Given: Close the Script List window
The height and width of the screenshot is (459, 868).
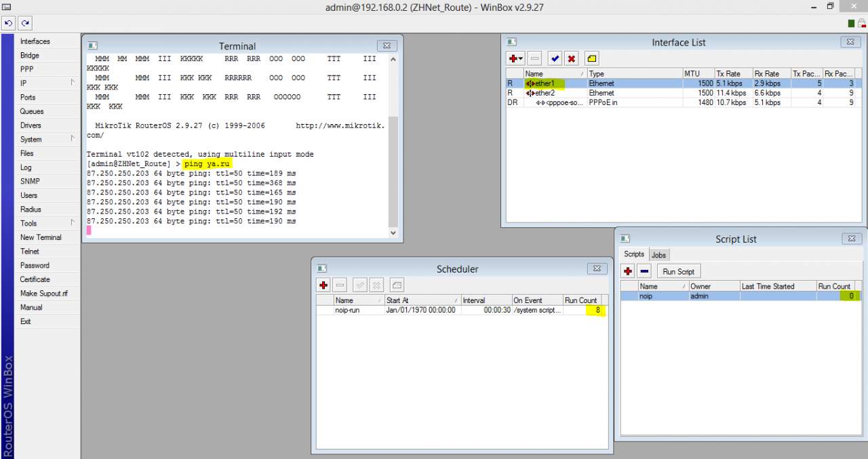Looking at the screenshot, I should point(852,239).
